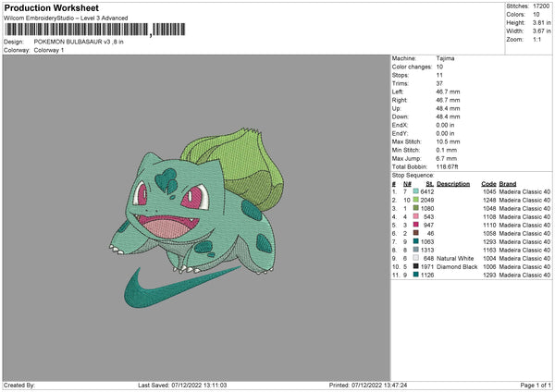The image size is (555, 392).
Task: Pick the teal swatch beside 1126
Action: tap(416, 275)
